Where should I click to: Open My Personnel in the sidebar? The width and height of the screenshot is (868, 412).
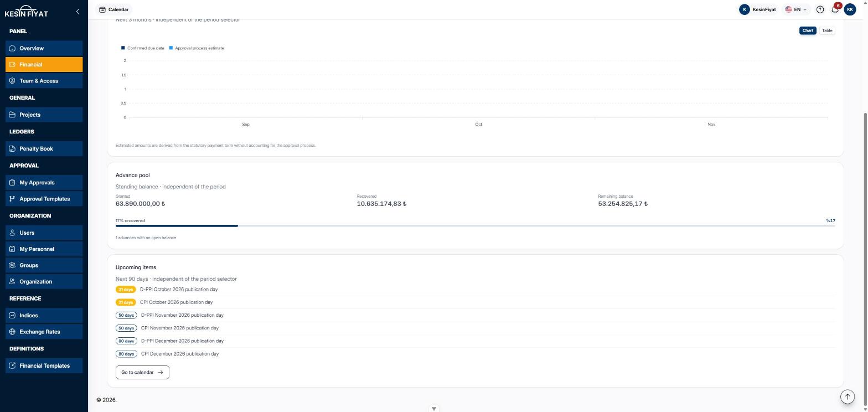(x=44, y=249)
